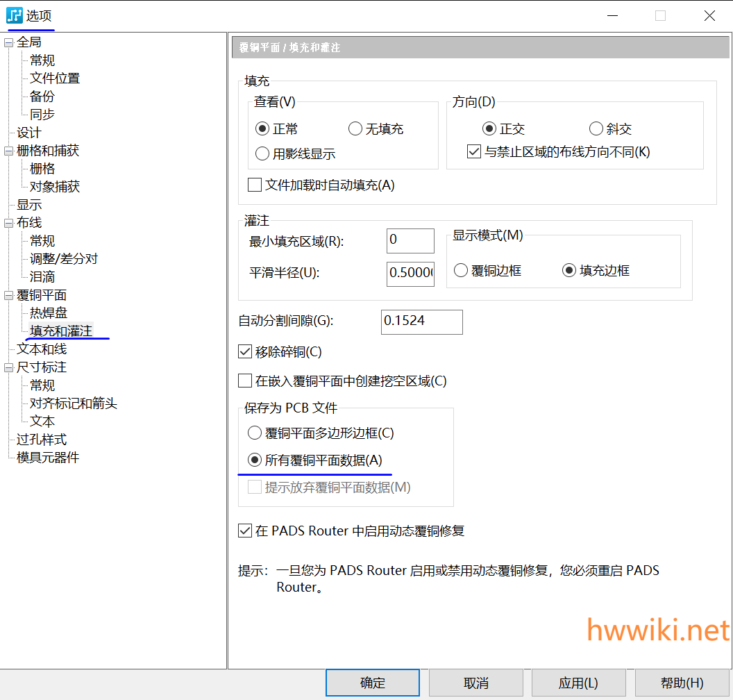Click the 自动分割间隙 input field
Viewport: 733px width, 700px height.
pos(422,322)
